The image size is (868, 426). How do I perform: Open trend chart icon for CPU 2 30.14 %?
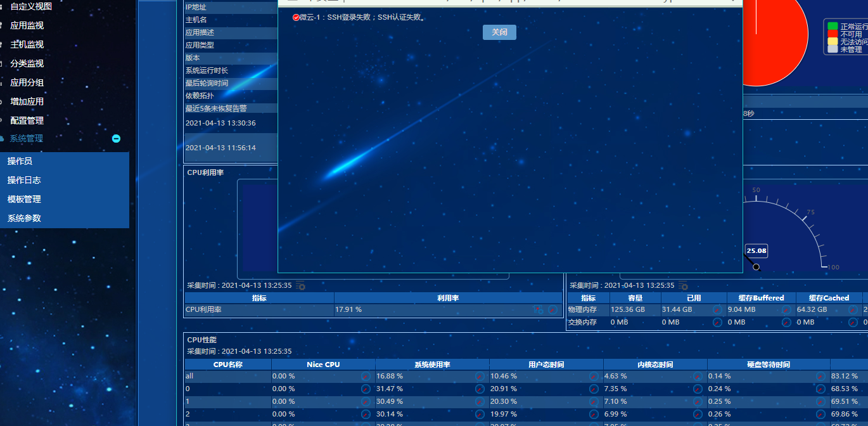(480, 414)
